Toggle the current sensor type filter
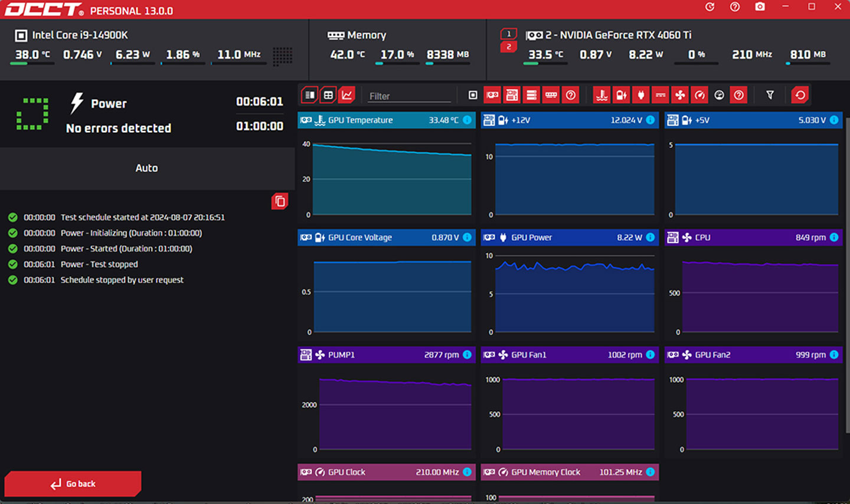 click(661, 95)
